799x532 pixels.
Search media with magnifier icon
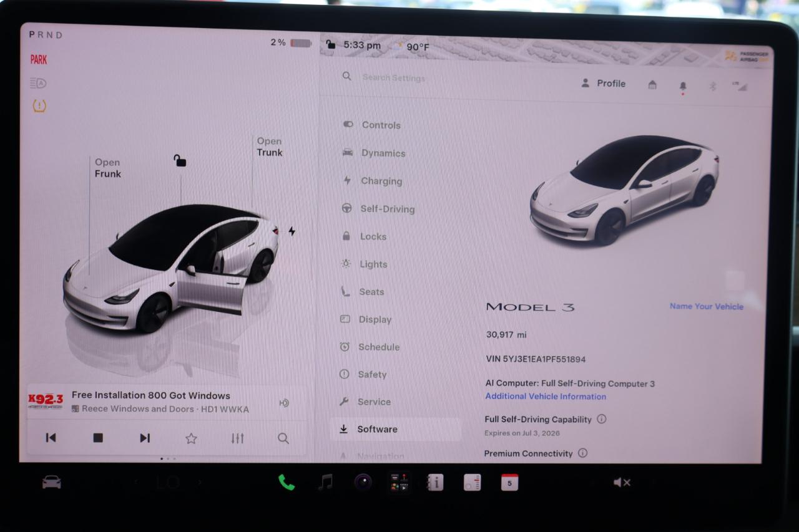point(283,438)
